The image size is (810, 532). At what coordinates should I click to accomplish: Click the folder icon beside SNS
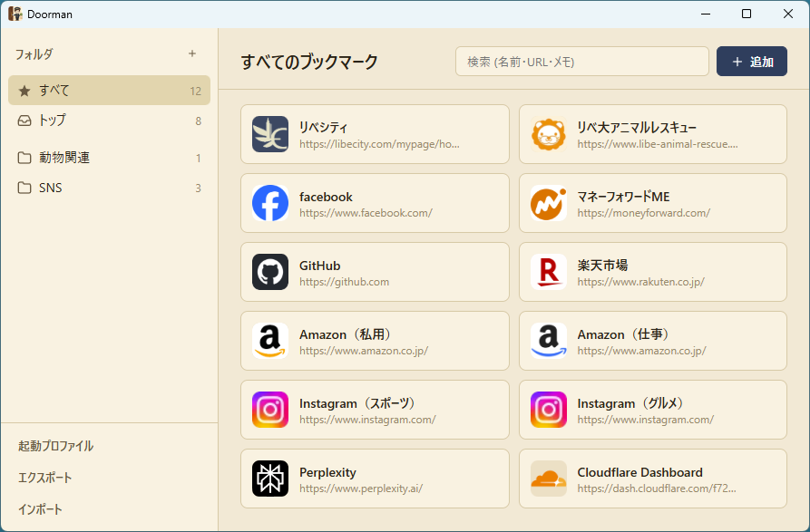[24, 188]
